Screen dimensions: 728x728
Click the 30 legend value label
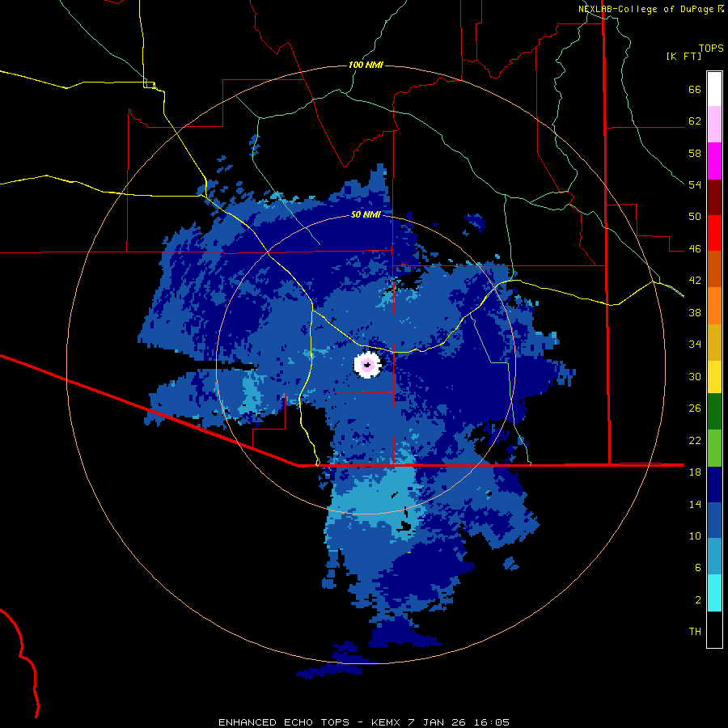click(x=695, y=376)
